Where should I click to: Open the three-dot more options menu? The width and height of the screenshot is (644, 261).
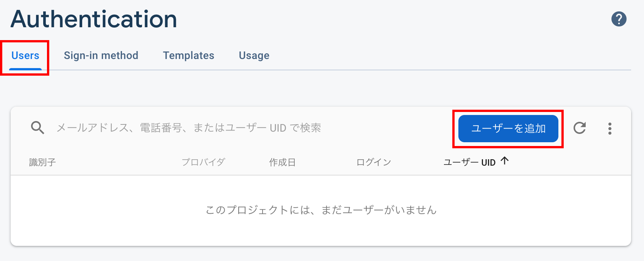point(610,129)
